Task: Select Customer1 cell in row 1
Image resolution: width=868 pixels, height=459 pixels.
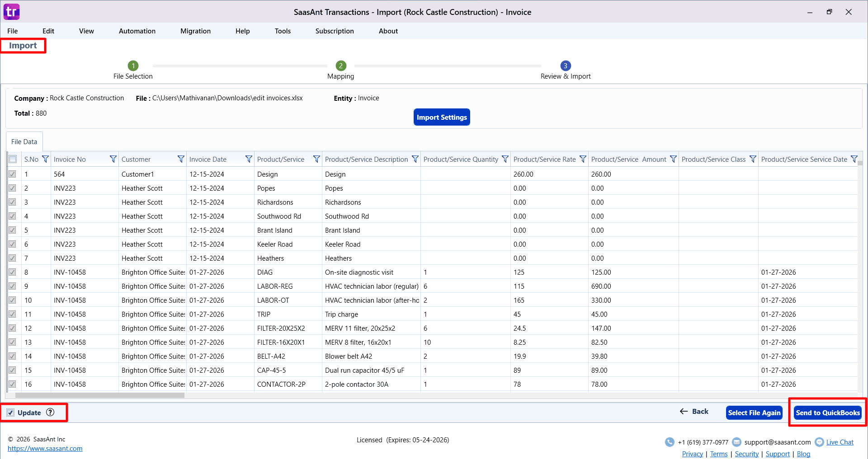Action: click(153, 174)
